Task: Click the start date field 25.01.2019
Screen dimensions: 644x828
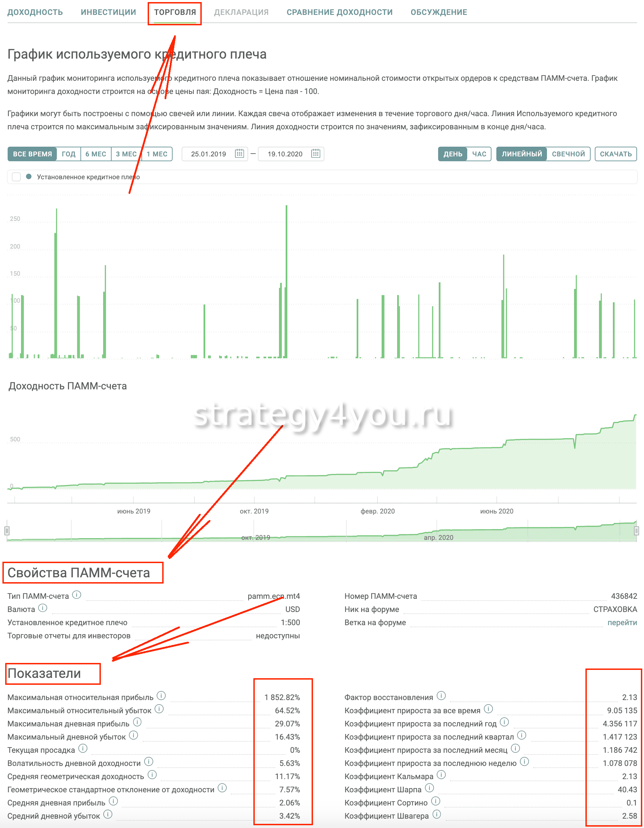Action: (208, 154)
